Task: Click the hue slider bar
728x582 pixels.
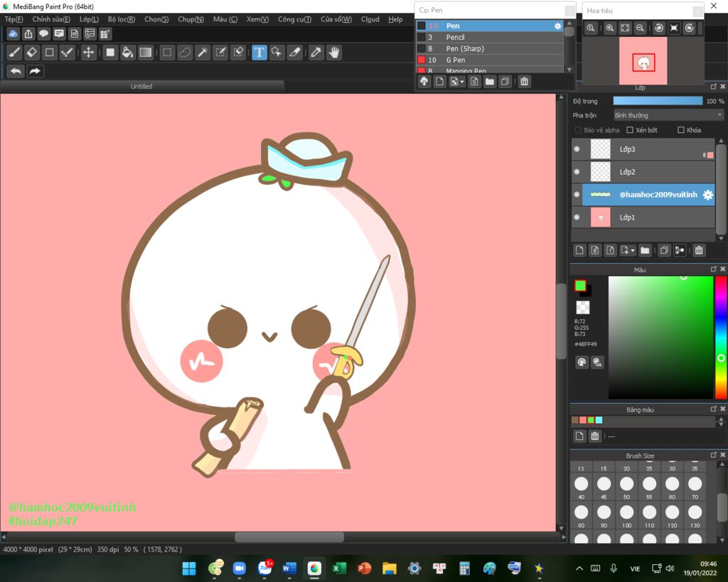Action: tap(720, 338)
